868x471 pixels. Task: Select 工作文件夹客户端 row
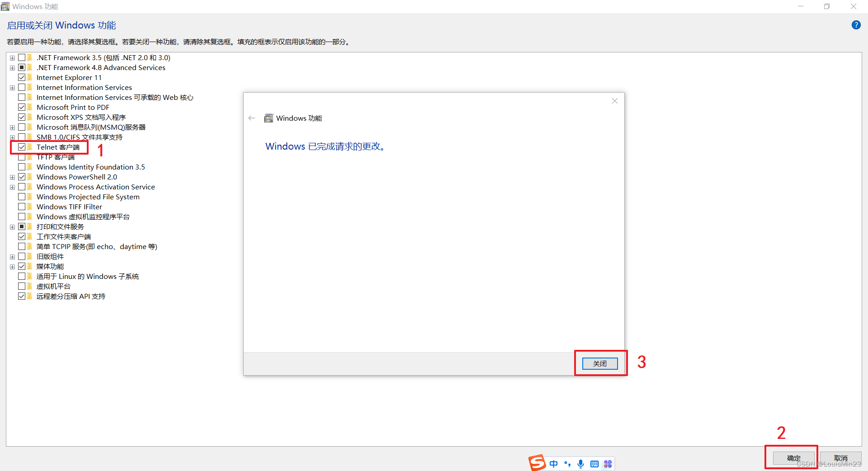(64, 236)
